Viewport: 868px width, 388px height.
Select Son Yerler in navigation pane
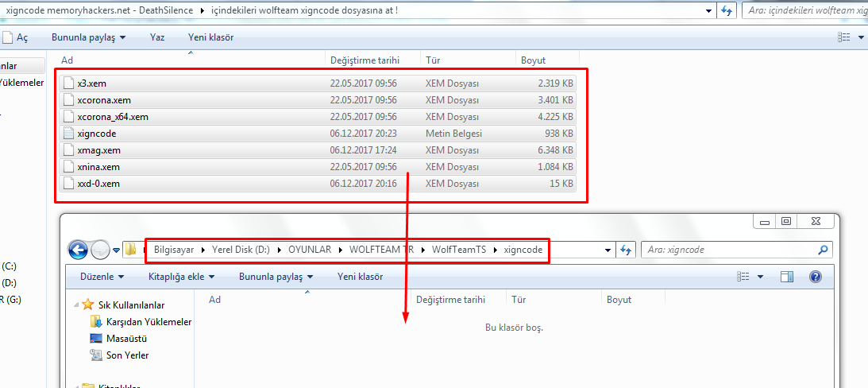[127, 355]
